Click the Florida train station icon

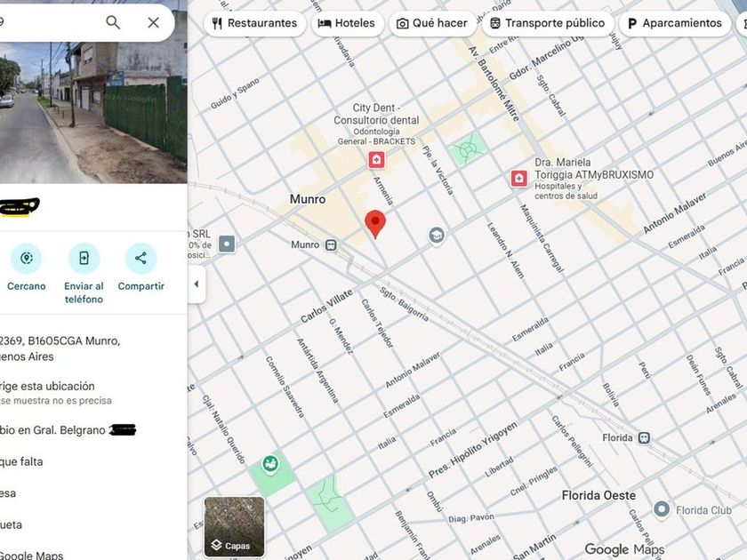pyautogui.click(x=644, y=437)
